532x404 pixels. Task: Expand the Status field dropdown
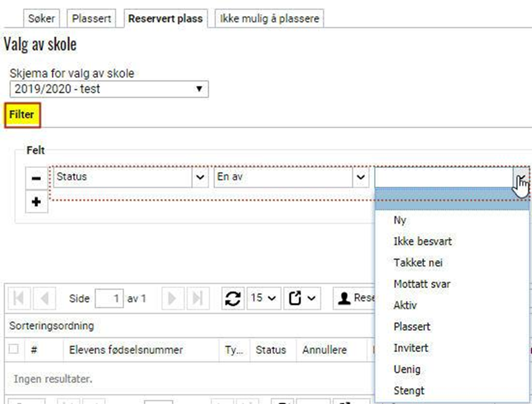[x=200, y=177]
